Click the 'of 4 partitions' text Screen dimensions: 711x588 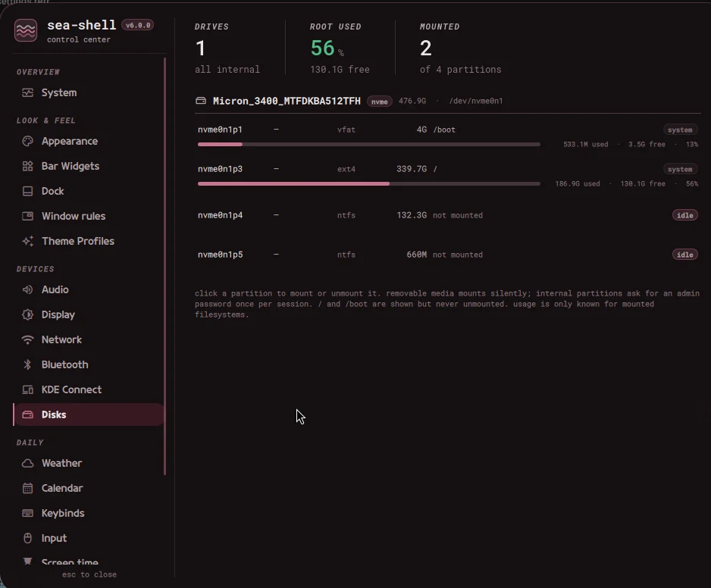click(460, 70)
